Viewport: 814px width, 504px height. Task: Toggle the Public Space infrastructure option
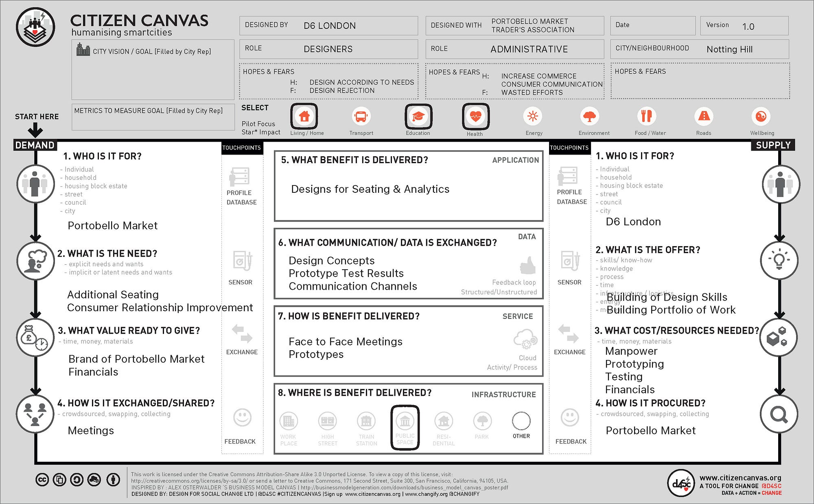(x=405, y=421)
